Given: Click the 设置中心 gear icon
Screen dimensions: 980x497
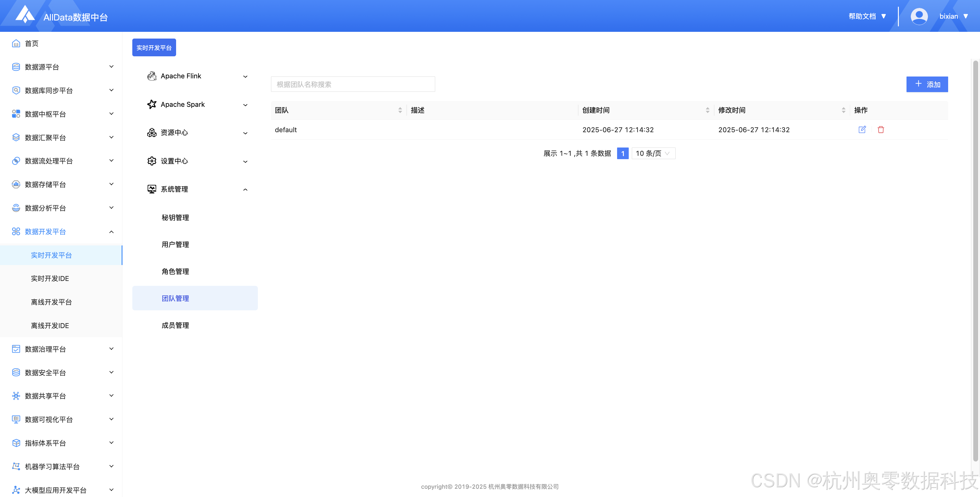Looking at the screenshot, I should (152, 161).
